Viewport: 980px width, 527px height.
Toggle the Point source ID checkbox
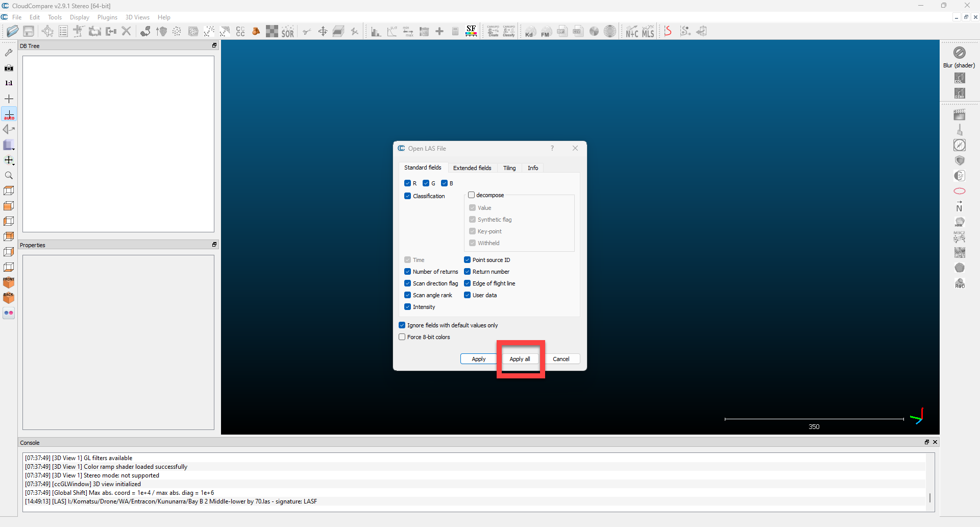467,260
